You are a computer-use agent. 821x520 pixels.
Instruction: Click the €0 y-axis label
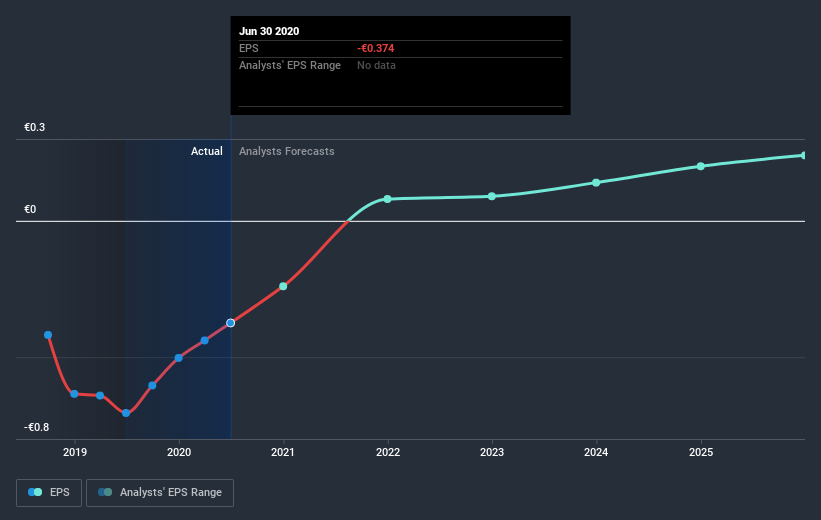coord(30,209)
